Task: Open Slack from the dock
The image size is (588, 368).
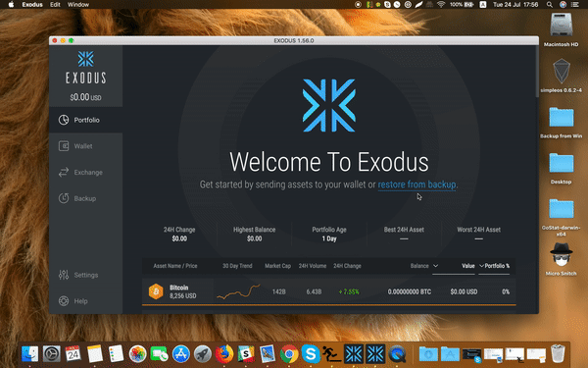Action: 246,353
